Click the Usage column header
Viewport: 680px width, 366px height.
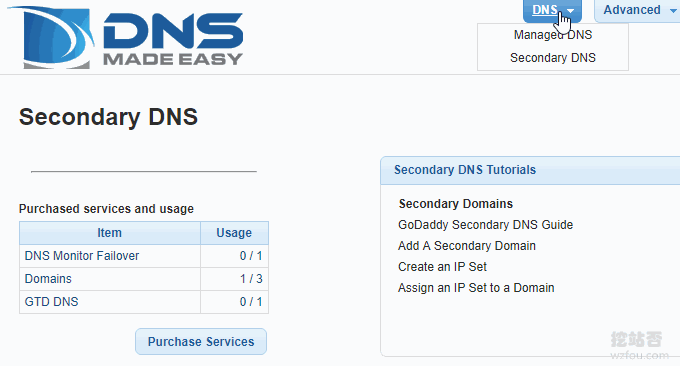pyautogui.click(x=234, y=233)
